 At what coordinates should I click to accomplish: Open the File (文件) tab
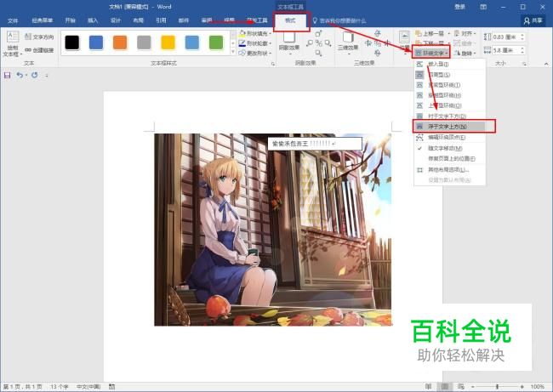13,20
